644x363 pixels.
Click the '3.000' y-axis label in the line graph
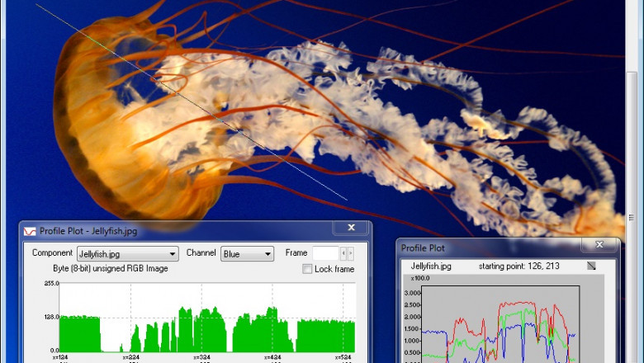coord(412,293)
